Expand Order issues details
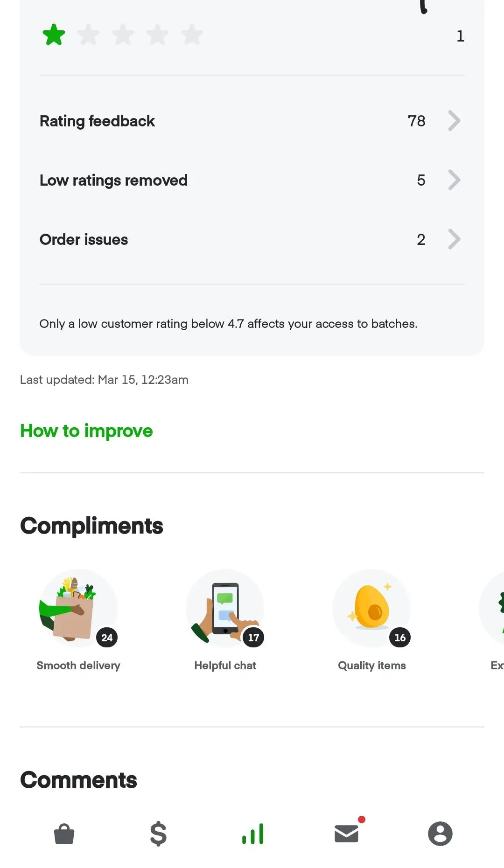Image resolution: width=504 pixels, height=868 pixels. click(252, 239)
